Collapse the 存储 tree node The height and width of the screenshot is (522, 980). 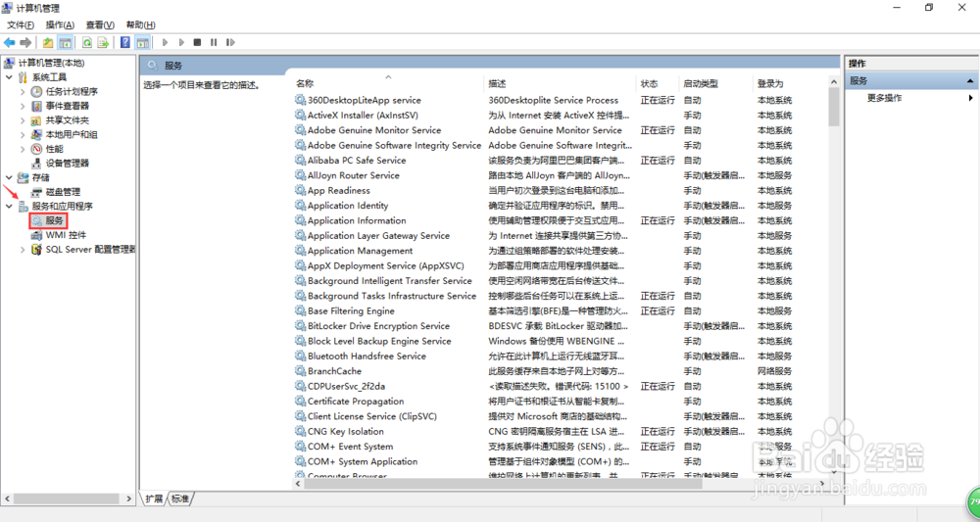point(9,178)
